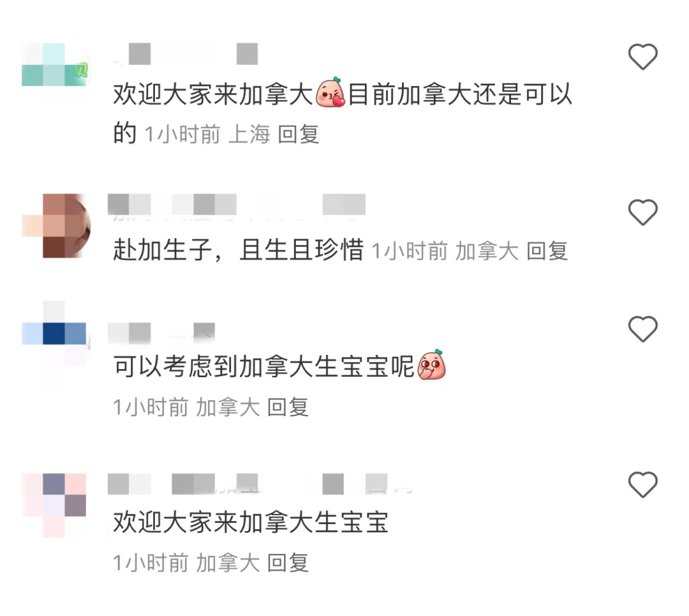Screen dimensions: 689x616
Task: Click 回复 under the last comment
Action: (x=288, y=562)
